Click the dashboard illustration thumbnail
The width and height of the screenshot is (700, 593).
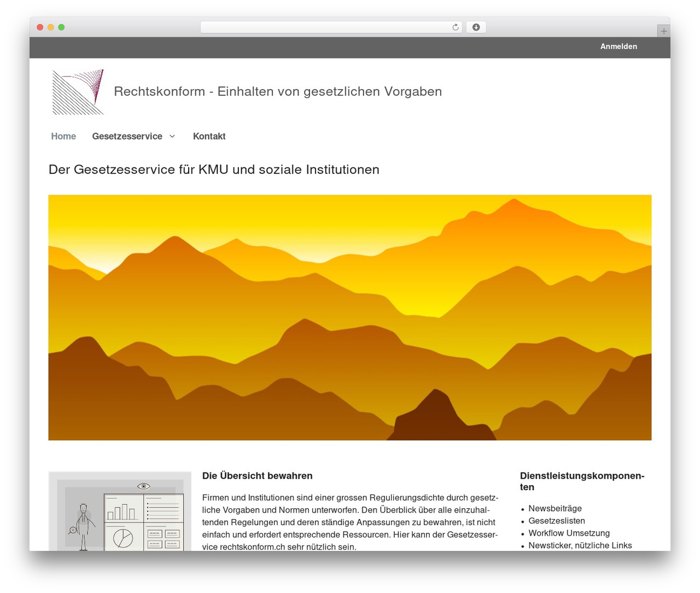(x=120, y=511)
